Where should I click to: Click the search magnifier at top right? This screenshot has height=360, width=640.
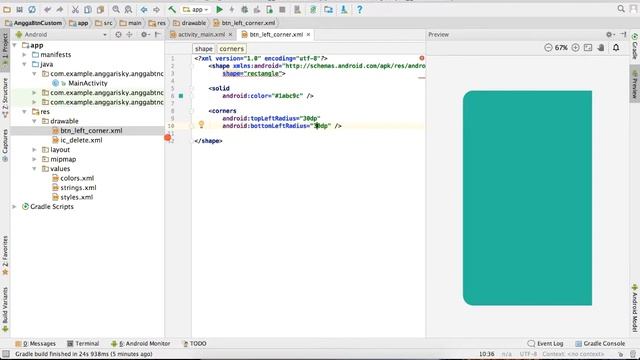point(621,9)
